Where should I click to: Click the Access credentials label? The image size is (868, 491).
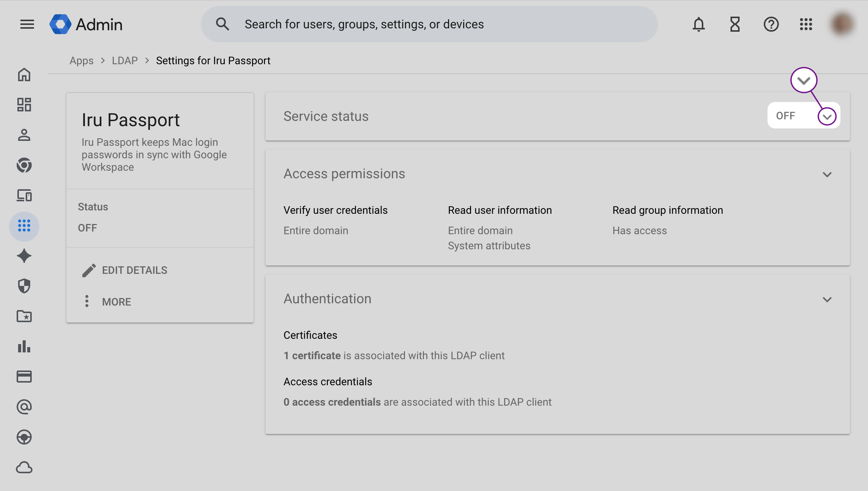328,381
